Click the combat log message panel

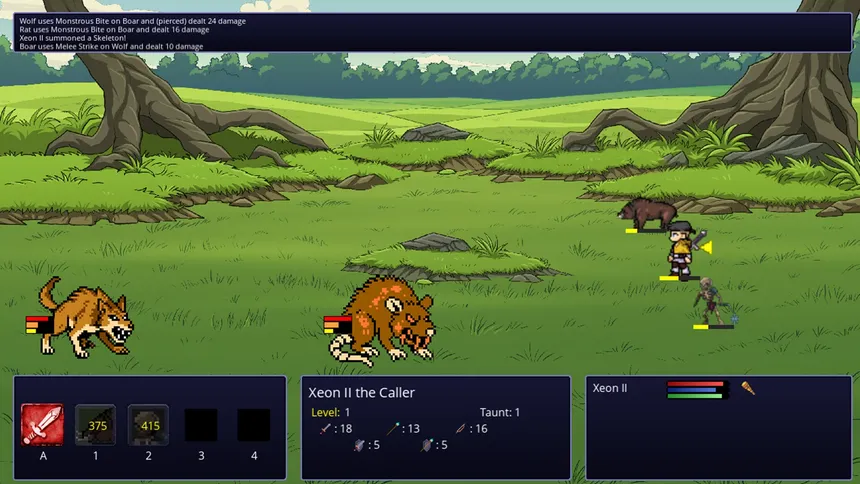pos(433,33)
